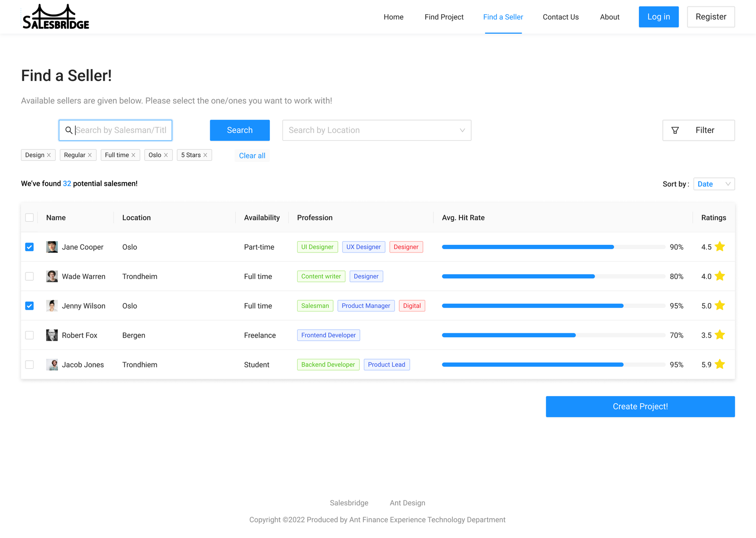The width and height of the screenshot is (756, 538).
Task: Click Jane Cooper's avatar
Action: coord(52,247)
